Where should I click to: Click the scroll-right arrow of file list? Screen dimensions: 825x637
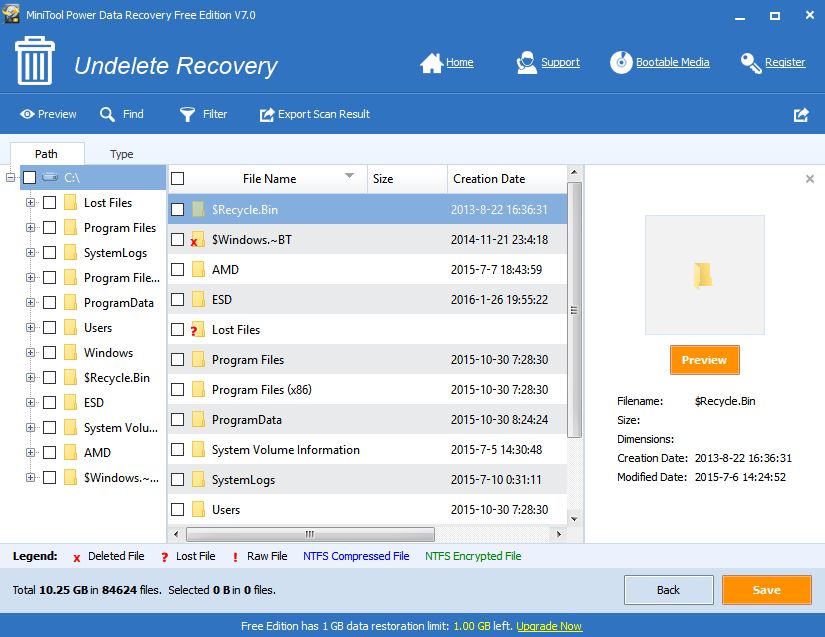click(559, 534)
